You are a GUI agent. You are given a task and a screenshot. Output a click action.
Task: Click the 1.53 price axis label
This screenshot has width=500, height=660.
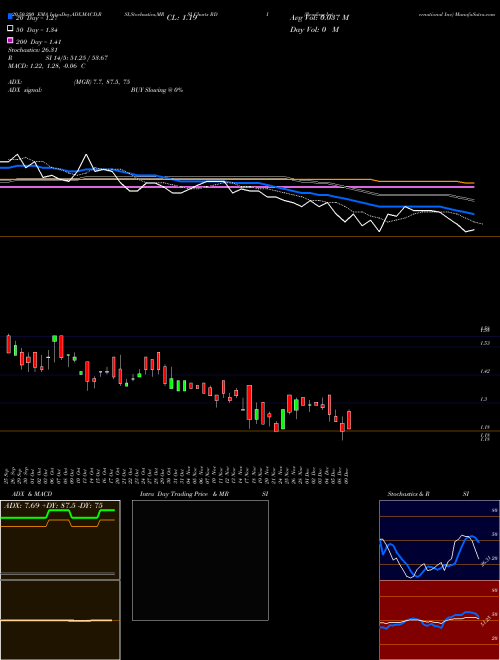(485, 343)
